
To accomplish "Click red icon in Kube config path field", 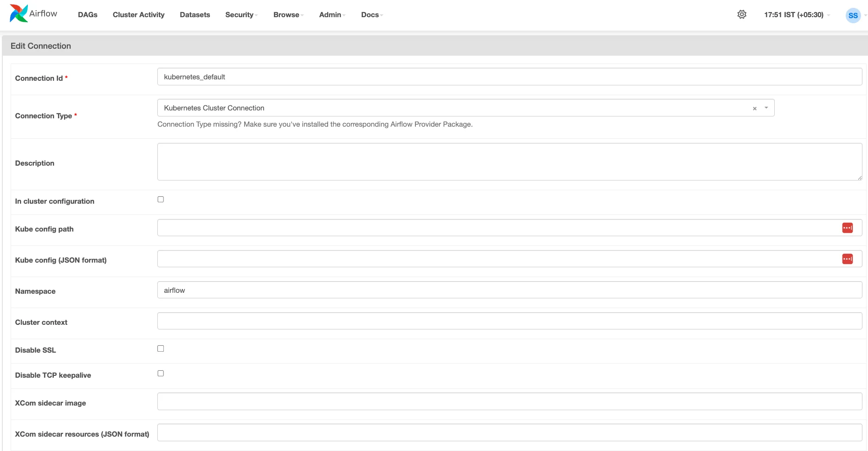I will coord(847,228).
